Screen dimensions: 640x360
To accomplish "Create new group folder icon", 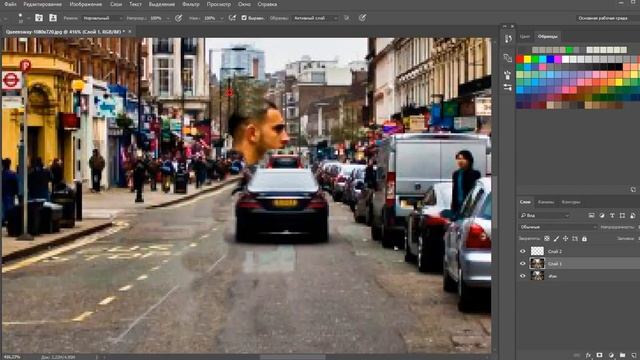I will coord(622,355).
